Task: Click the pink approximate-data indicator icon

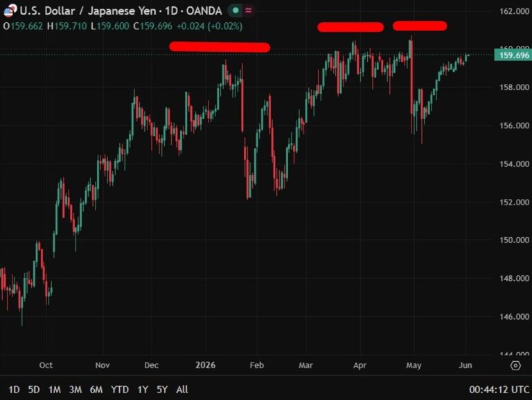Action: tap(249, 10)
